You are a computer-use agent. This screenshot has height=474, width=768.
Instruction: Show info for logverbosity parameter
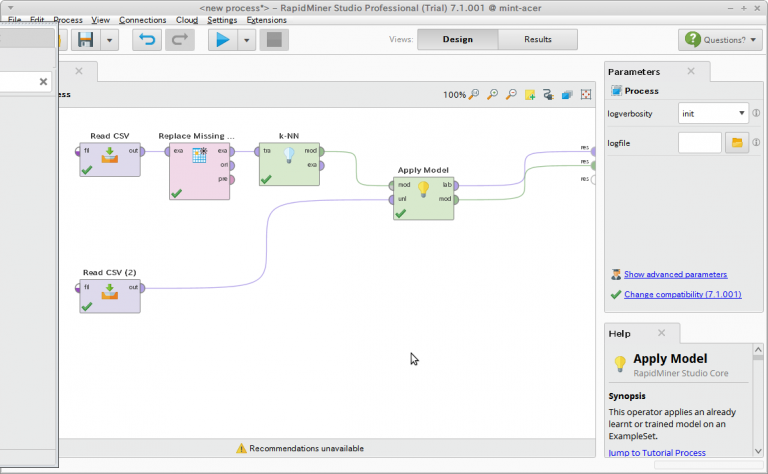coord(756,113)
